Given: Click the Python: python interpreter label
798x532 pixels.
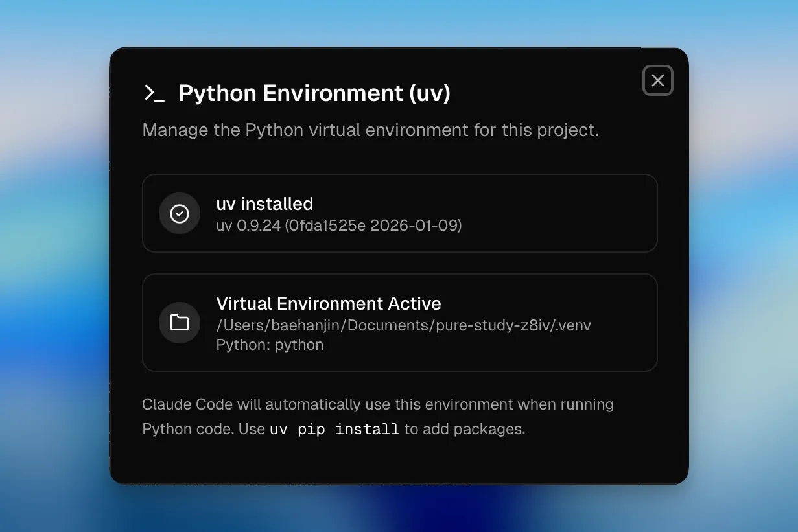Looking at the screenshot, I should click(x=269, y=345).
